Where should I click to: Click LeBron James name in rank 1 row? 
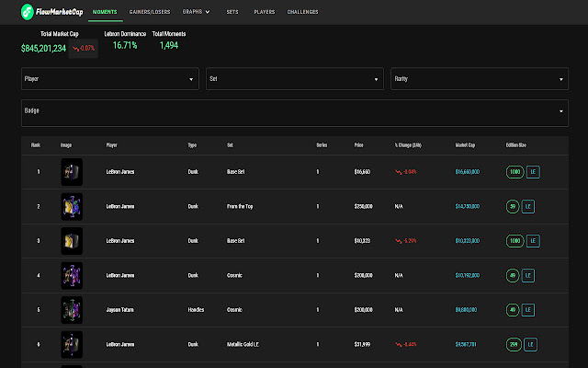click(120, 172)
